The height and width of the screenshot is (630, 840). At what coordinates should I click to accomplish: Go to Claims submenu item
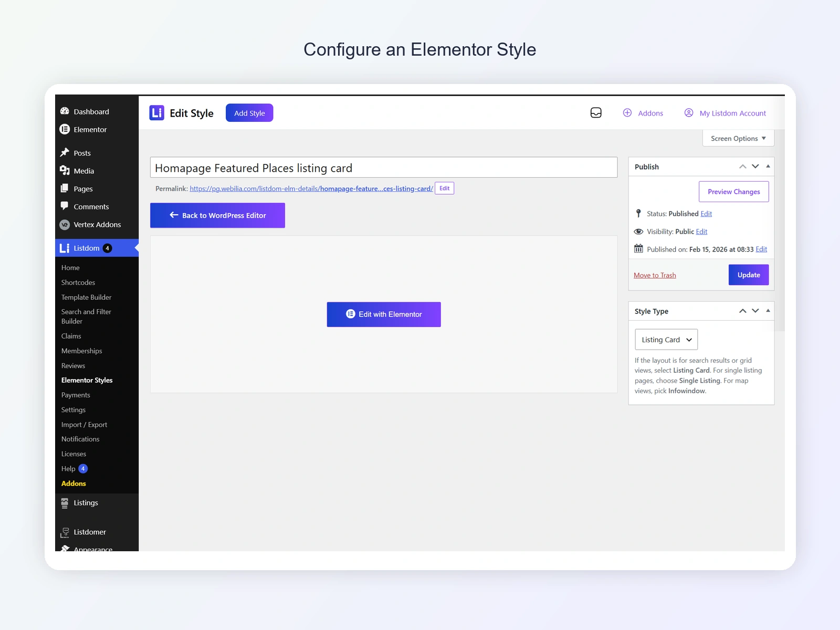pyautogui.click(x=71, y=336)
